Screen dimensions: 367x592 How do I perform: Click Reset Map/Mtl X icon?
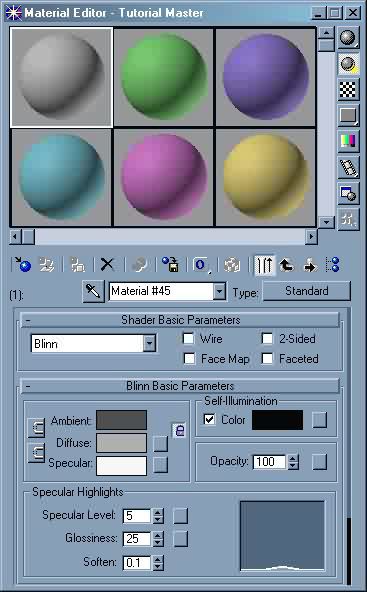click(107, 265)
